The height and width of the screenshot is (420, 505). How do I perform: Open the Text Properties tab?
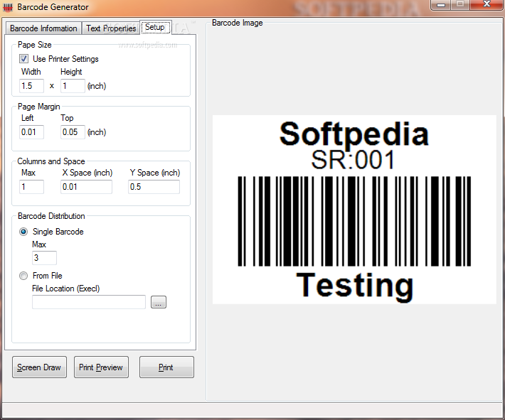pos(111,28)
